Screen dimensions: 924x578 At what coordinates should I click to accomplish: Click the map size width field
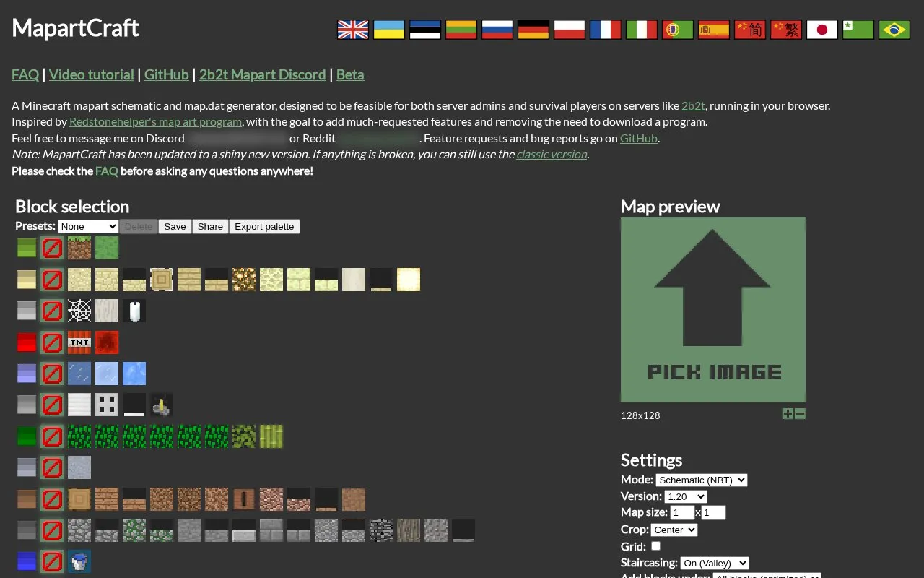click(x=682, y=512)
